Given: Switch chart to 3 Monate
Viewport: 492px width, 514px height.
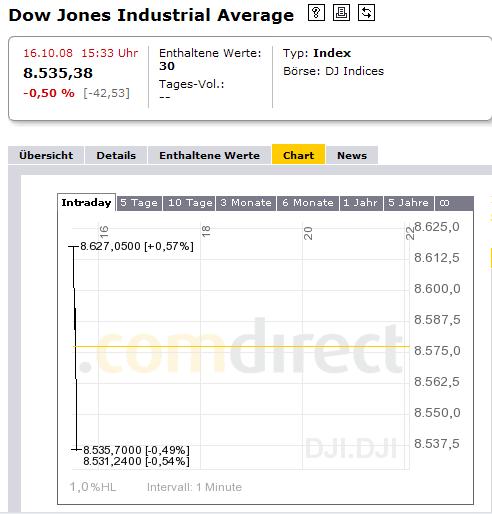Looking at the screenshot, I should (x=246, y=203).
